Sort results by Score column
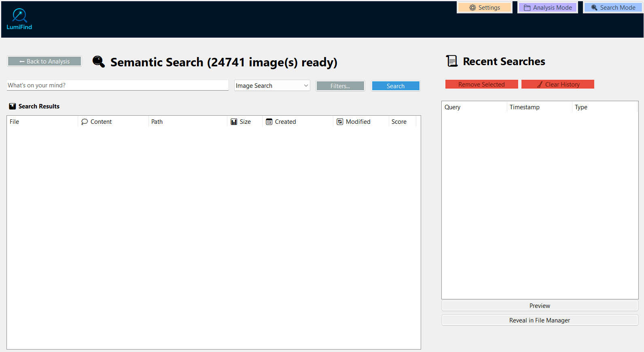This screenshot has height=352, width=644. (x=402, y=122)
